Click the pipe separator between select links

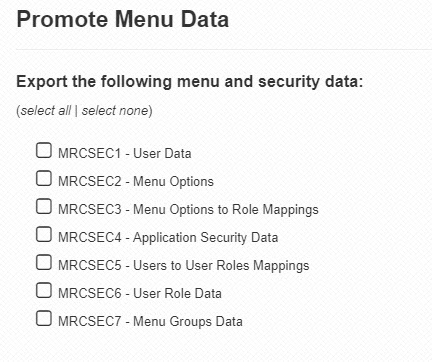point(76,111)
